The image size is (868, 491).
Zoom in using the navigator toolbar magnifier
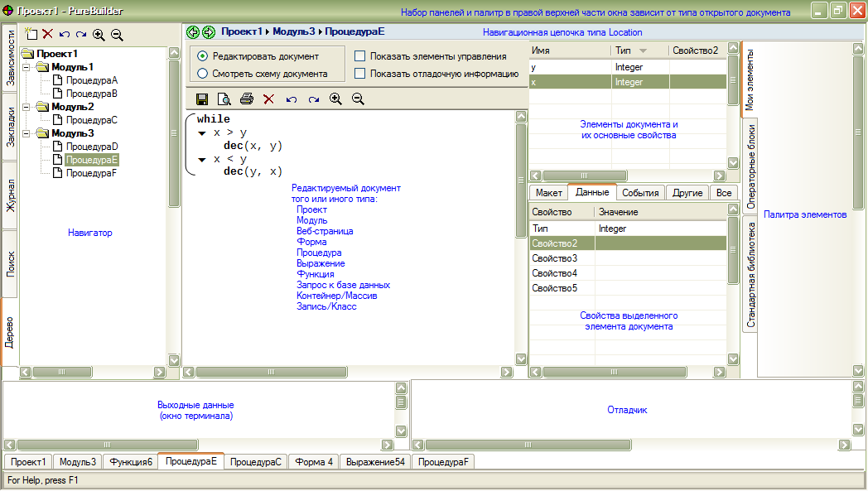pos(99,35)
